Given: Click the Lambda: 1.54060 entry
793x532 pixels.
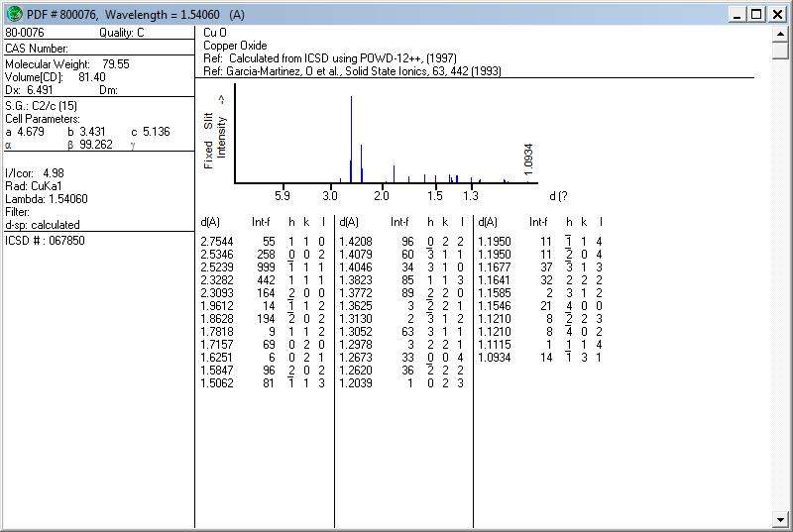Looking at the screenshot, I should coord(47,199).
